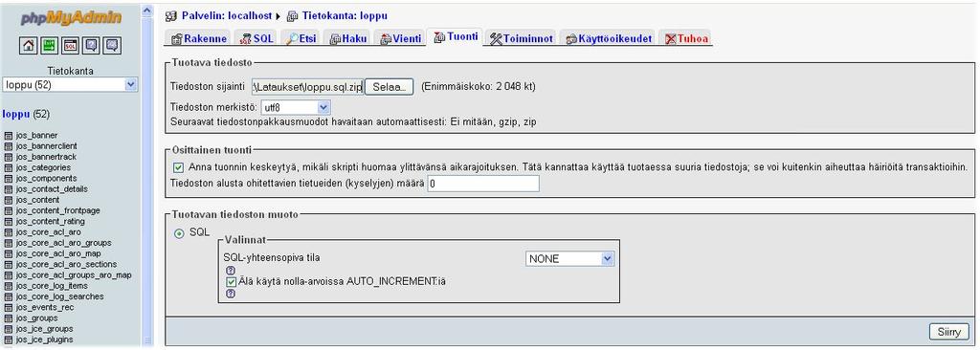Click the Palvelin: localhost link
The width and height of the screenshot is (980, 350).
tap(227, 15)
